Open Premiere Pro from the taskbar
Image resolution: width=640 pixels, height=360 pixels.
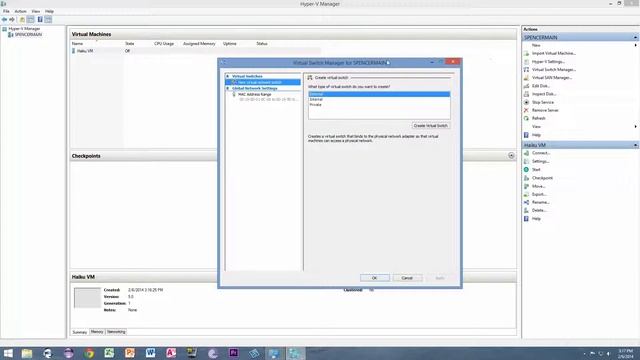(233, 353)
